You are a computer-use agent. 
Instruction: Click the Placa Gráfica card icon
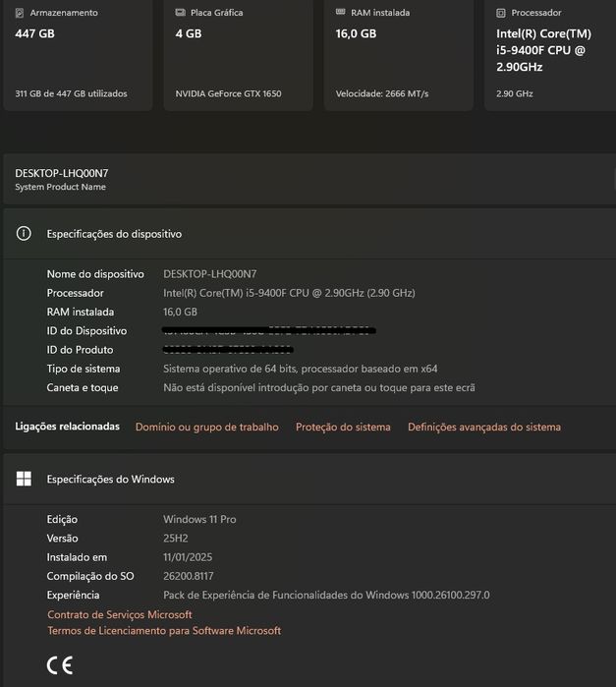pos(180,13)
